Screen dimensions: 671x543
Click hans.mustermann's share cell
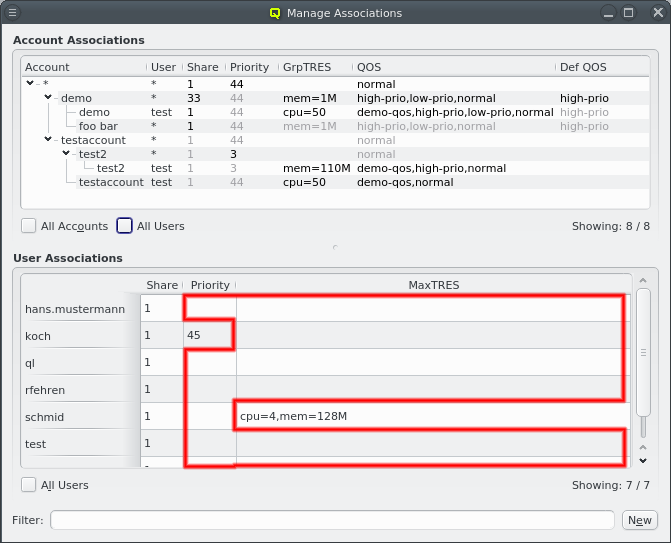162,308
